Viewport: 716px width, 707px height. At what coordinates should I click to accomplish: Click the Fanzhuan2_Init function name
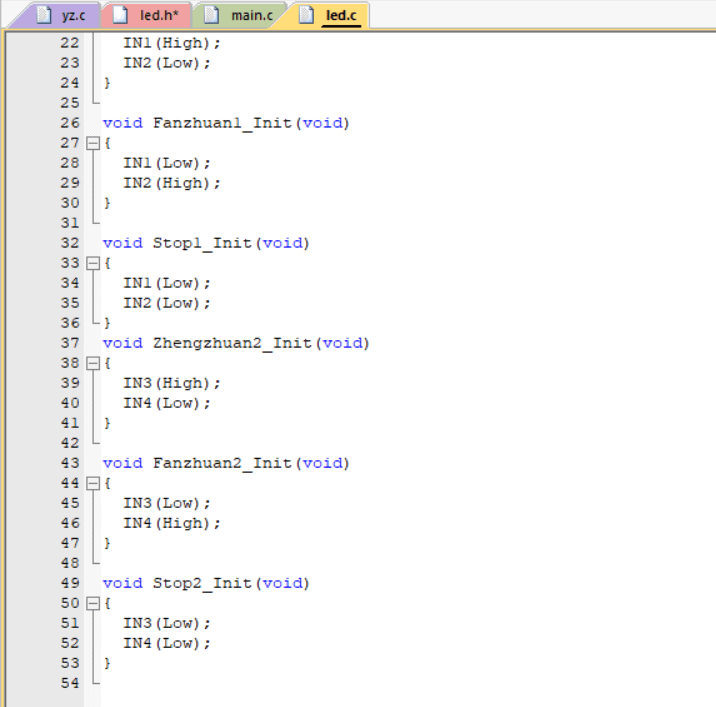point(222,464)
